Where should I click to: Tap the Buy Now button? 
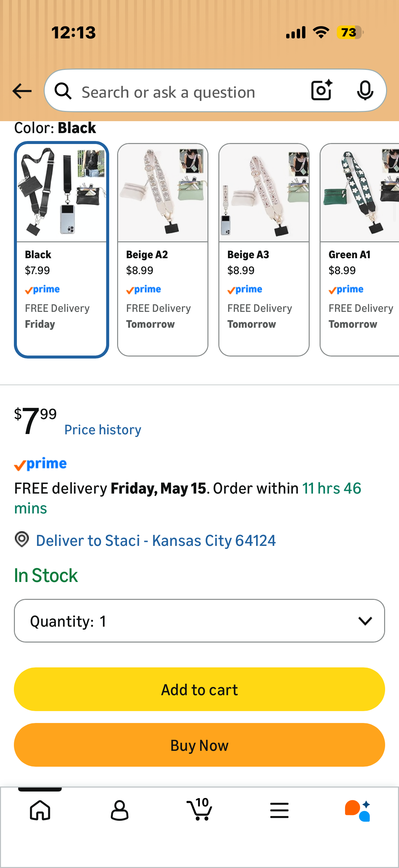199,745
